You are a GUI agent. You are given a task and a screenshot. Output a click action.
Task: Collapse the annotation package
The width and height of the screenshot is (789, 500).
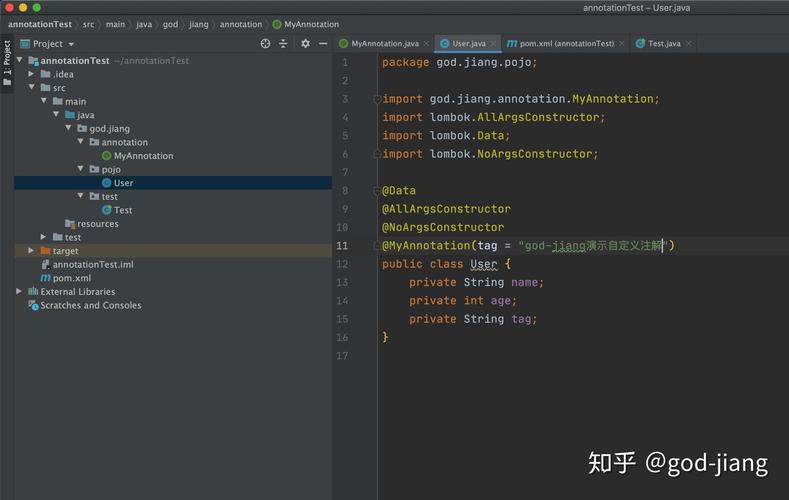[x=80, y=141]
